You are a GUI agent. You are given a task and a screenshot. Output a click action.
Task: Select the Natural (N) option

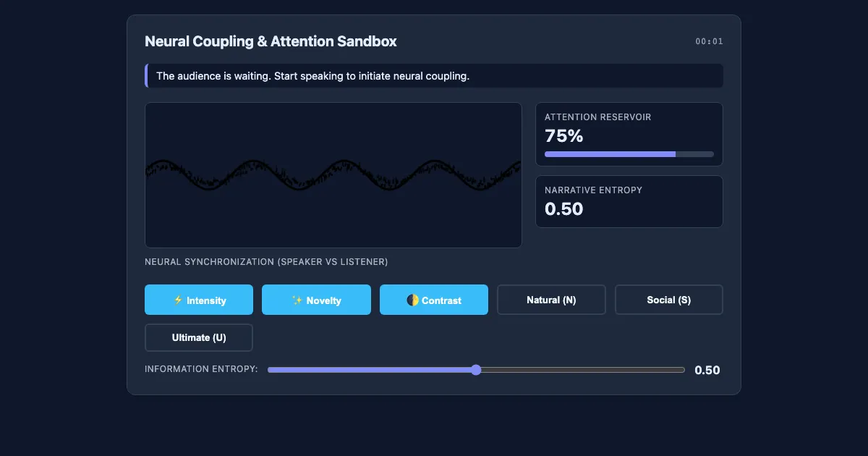click(551, 300)
